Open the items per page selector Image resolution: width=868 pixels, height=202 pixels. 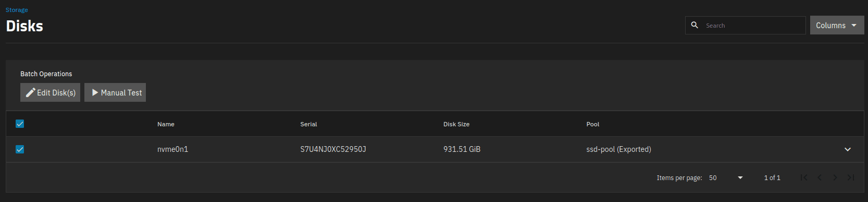pos(726,178)
